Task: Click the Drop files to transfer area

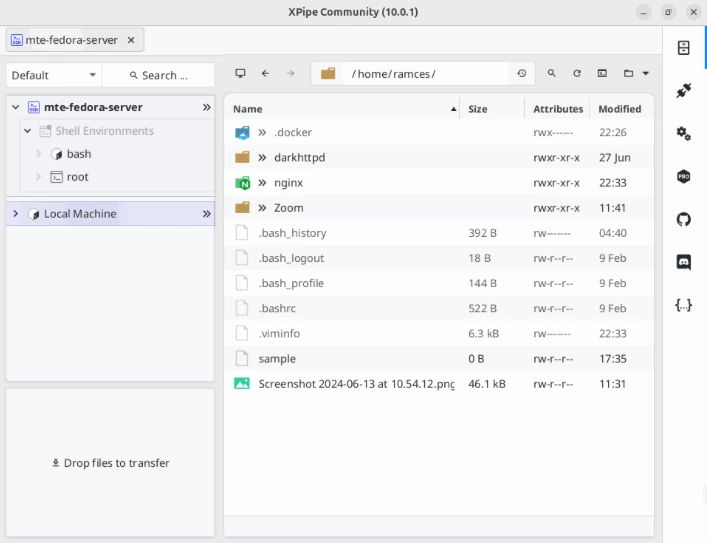Action: pos(110,463)
